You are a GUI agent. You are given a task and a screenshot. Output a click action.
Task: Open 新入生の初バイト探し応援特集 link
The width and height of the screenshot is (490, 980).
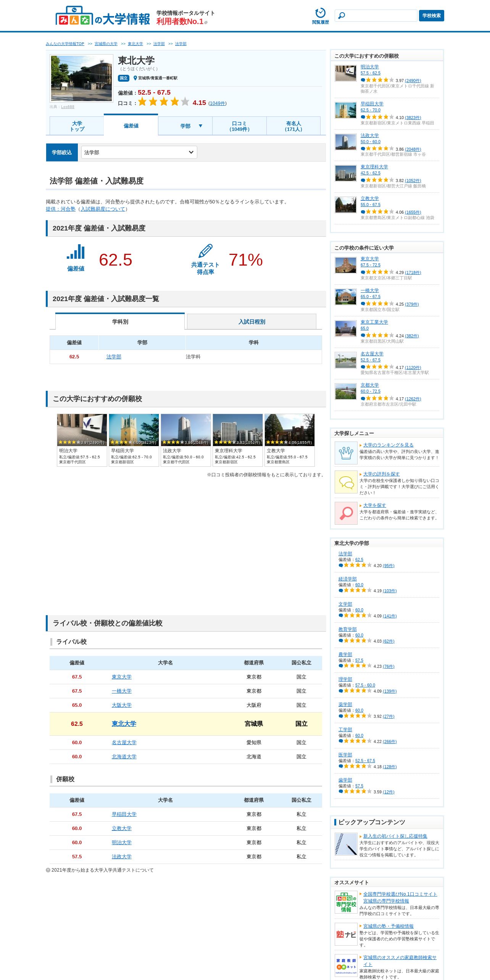[395, 836]
